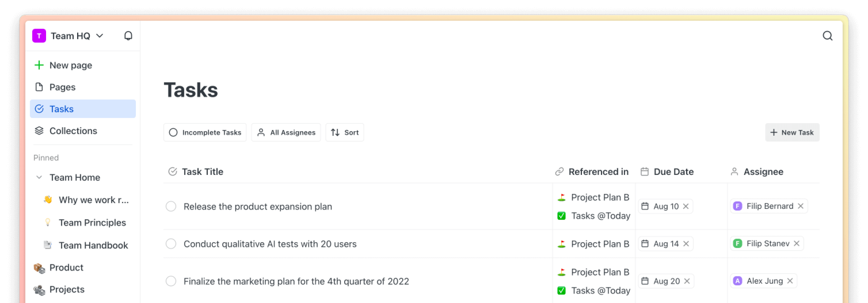Click the green plus New page icon
868x303 pixels.
tap(39, 65)
